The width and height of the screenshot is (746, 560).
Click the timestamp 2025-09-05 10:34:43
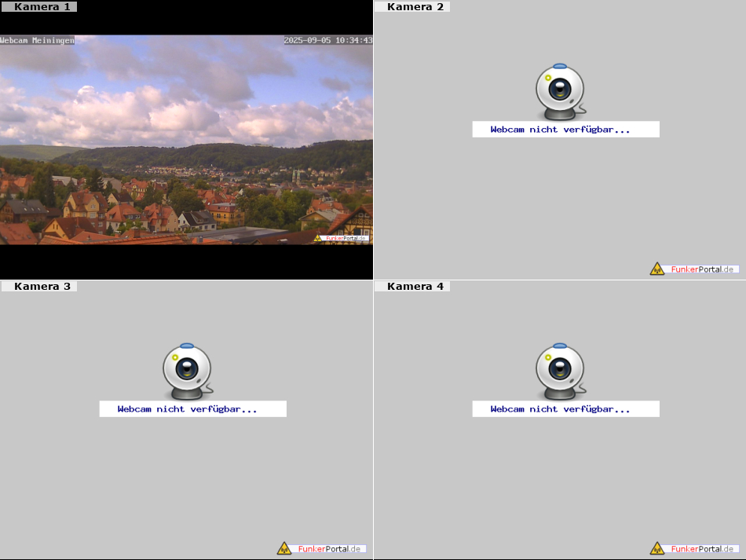(328, 40)
